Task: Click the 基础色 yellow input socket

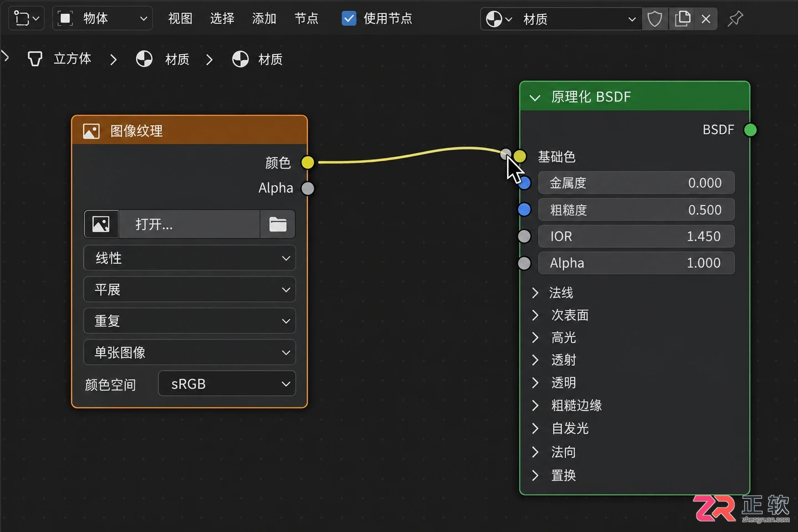Action: pyautogui.click(x=519, y=156)
